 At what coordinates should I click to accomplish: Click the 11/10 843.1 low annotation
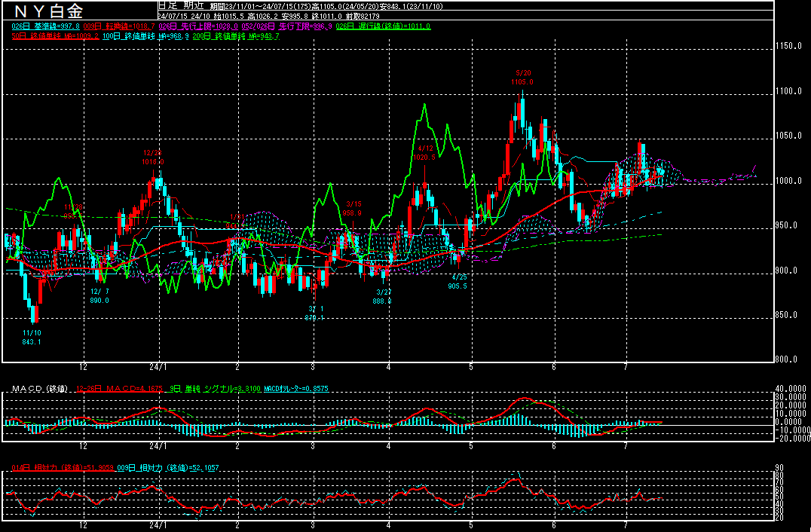[32, 338]
